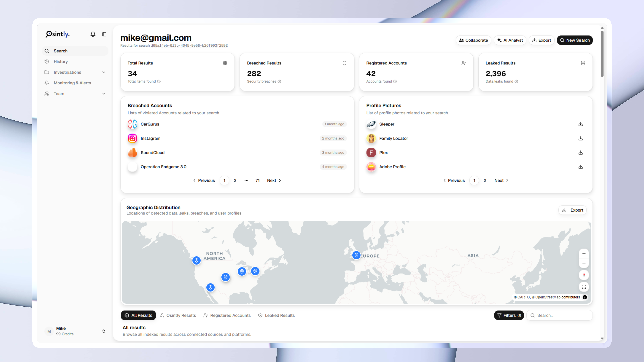Export the search results from header

click(x=542, y=40)
